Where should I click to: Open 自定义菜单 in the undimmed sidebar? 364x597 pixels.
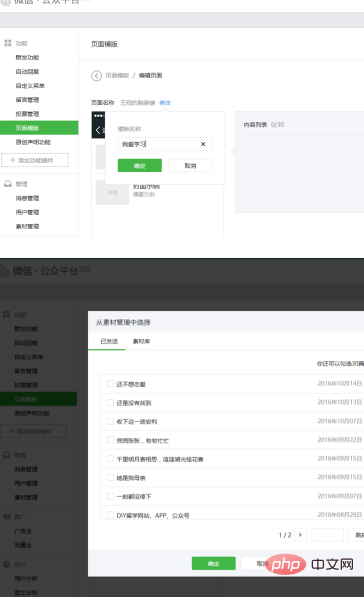pyautogui.click(x=30, y=86)
